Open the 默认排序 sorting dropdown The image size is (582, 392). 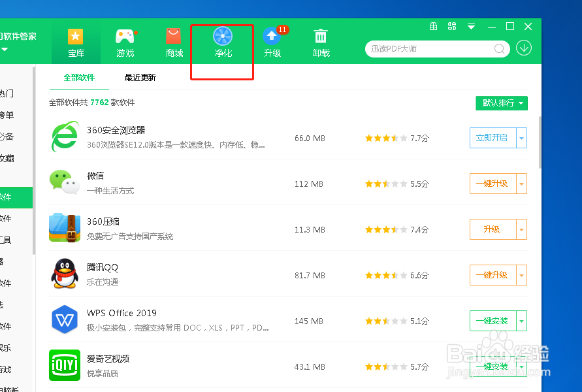point(501,103)
